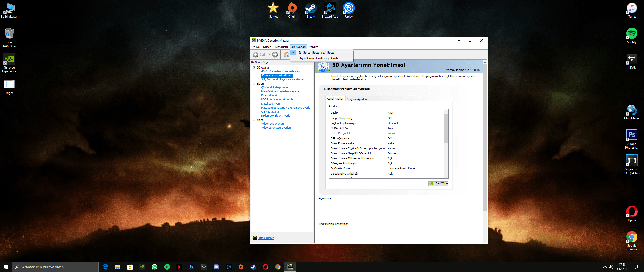The width and height of the screenshot is (644, 272).
Task: Select G-SYNC ayarları in task tree
Action: pos(271,112)
